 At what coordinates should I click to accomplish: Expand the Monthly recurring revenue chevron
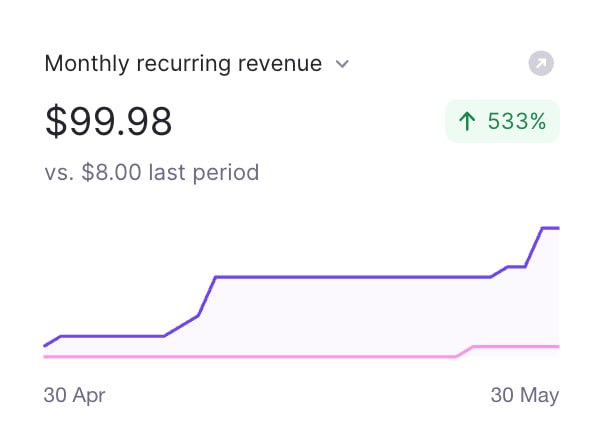342,64
